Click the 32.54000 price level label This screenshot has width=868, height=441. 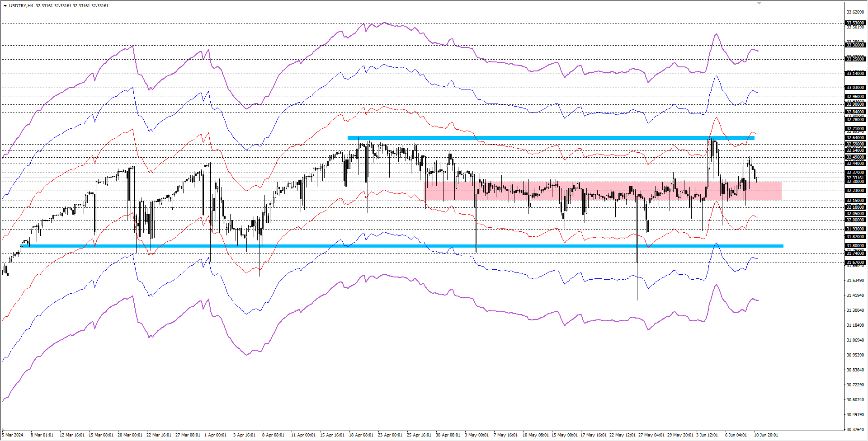click(855, 150)
